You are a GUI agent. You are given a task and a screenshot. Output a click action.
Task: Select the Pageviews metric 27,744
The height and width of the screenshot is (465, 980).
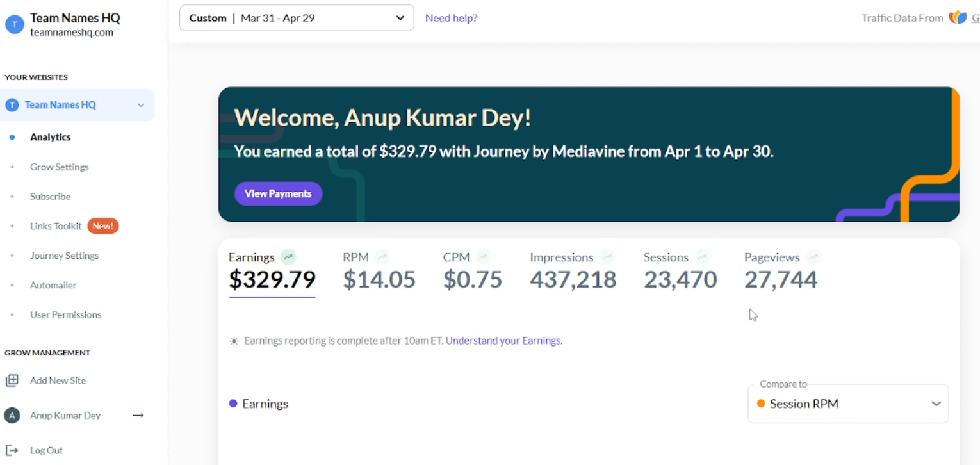click(781, 279)
